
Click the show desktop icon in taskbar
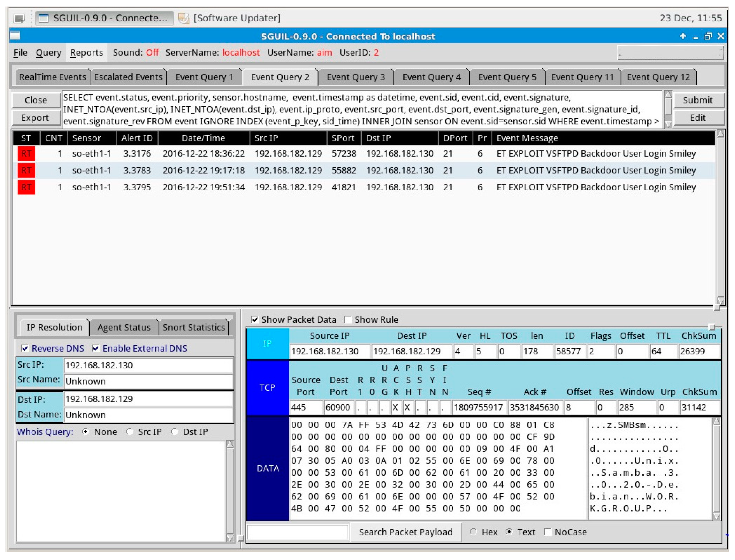click(19, 18)
